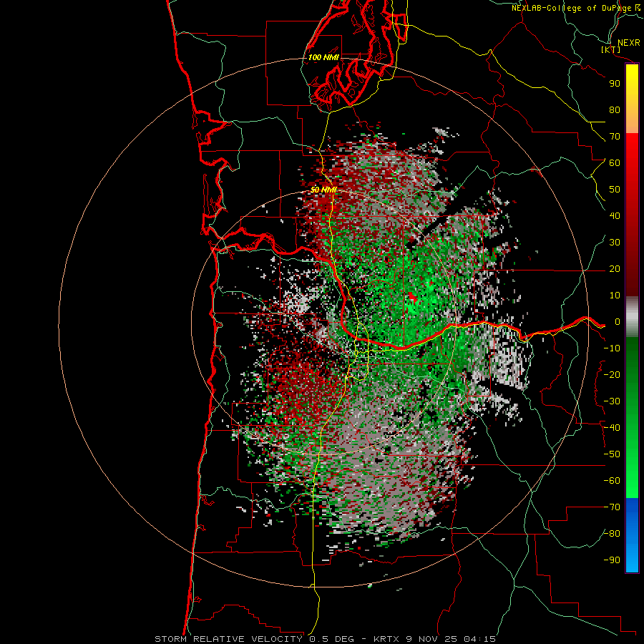Click the 70 value on velocity scale
Image resolution: width=644 pixels, height=644 pixels.
[x=615, y=137]
